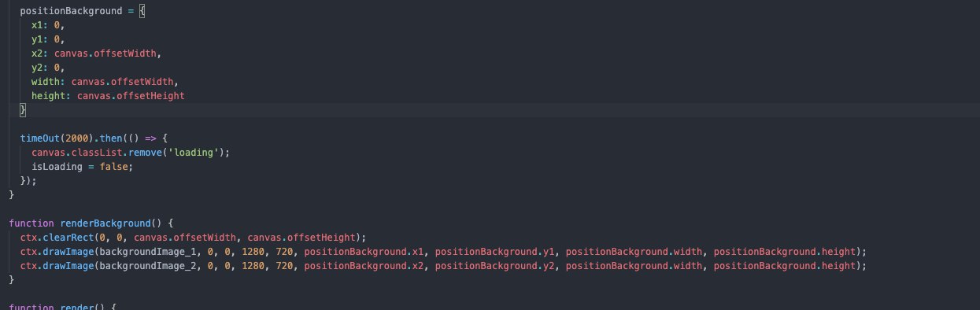
Task: Click the x2: property key
Action: [x=40, y=54]
